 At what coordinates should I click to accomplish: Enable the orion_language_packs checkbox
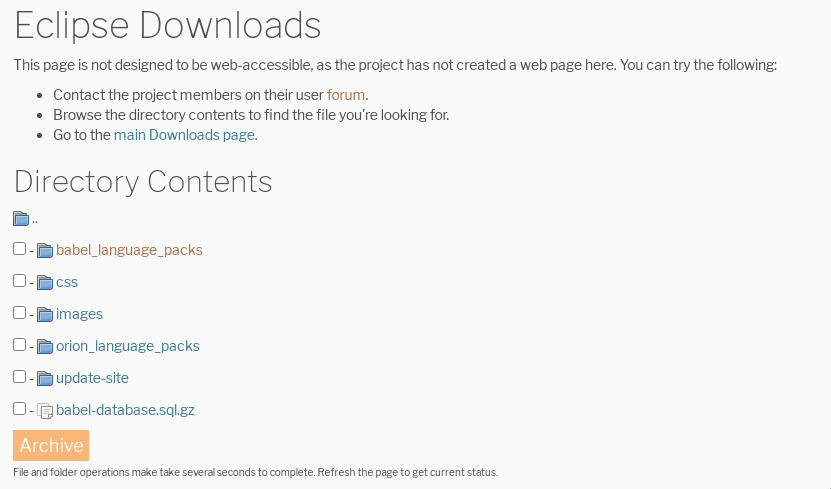click(20, 344)
